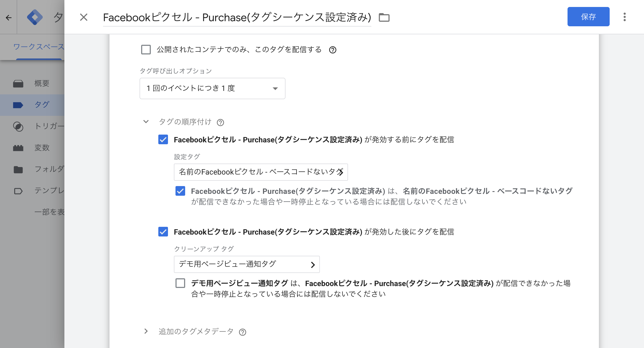This screenshot has height=348, width=644.
Task: Click the 概要 overview icon
Action: click(x=18, y=84)
